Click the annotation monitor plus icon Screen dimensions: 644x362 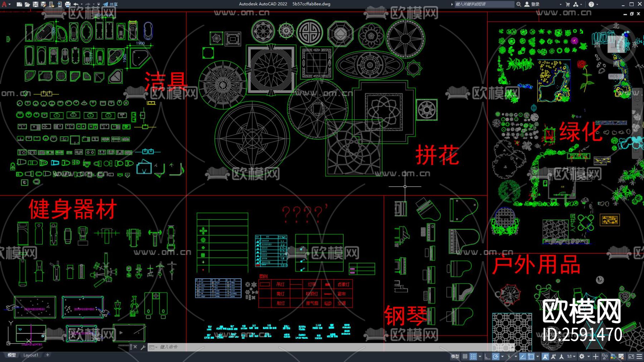click(x=596, y=356)
